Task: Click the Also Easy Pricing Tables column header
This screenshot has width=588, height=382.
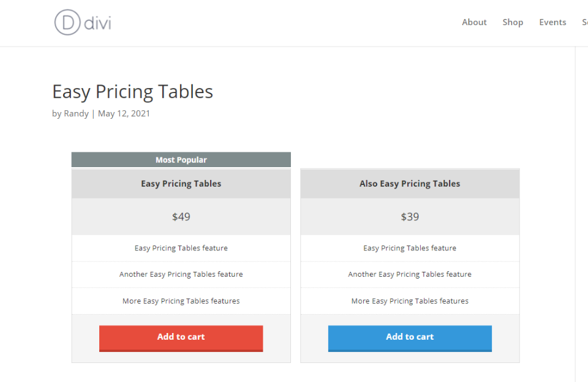Action: point(409,183)
